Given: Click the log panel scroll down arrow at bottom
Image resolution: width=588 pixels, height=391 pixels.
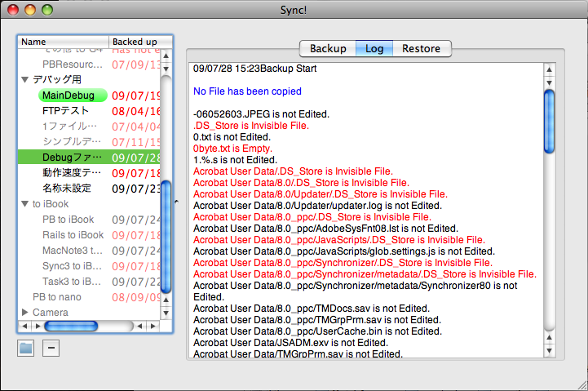Looking at the screenshot, I should point(549,350).
